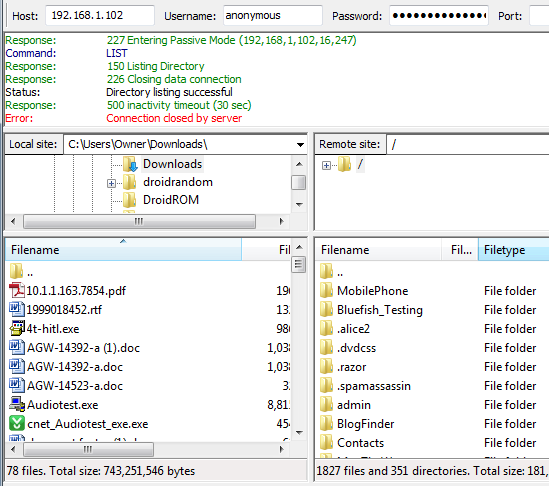Click local tree scrollbar up arrow

tap(299, 164)
